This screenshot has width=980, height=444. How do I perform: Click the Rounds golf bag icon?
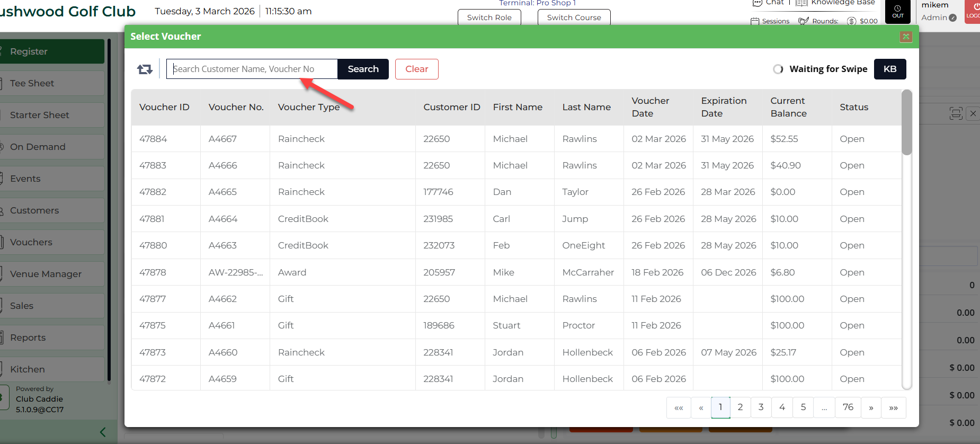point(803,21)
